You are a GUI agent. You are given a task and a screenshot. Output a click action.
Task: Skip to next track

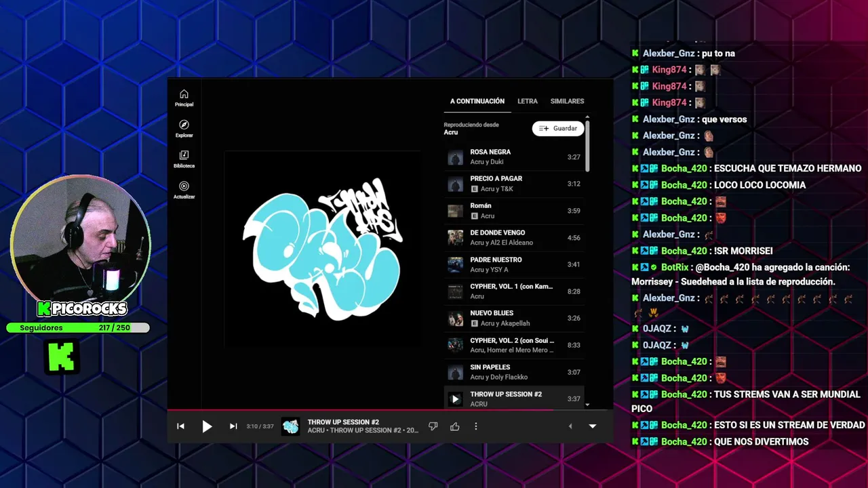pyautogui.click(x=233, y=426)
